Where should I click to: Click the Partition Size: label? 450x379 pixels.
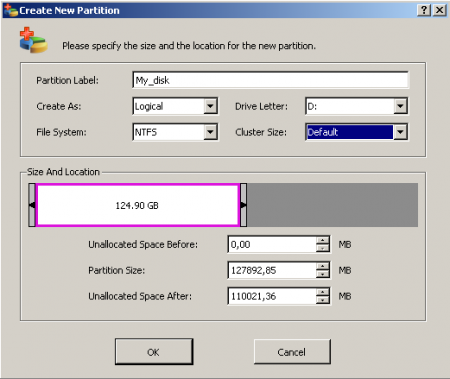[117, 270]
